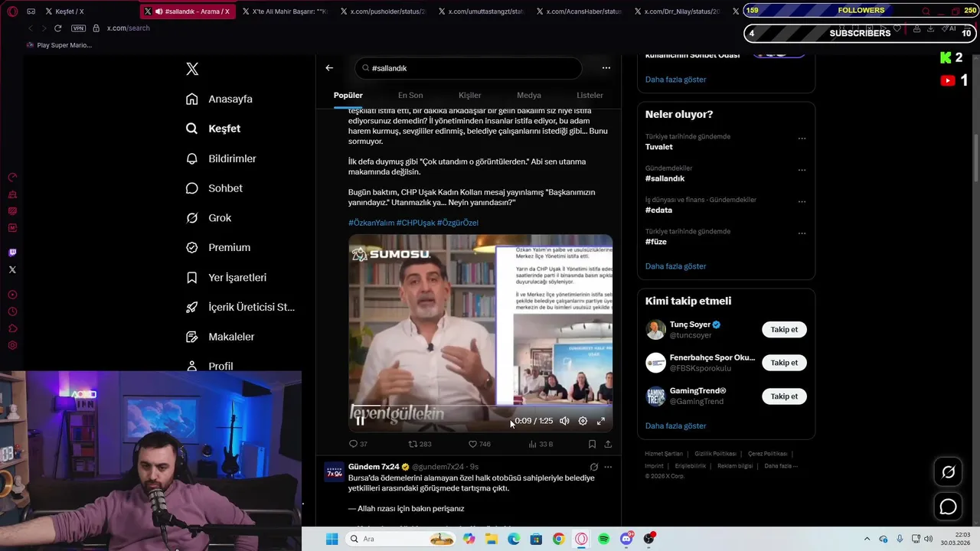Show hidden system tray icons chevron
The width and height of the screenshot is (980, 551).
click(x=867, y=539)
